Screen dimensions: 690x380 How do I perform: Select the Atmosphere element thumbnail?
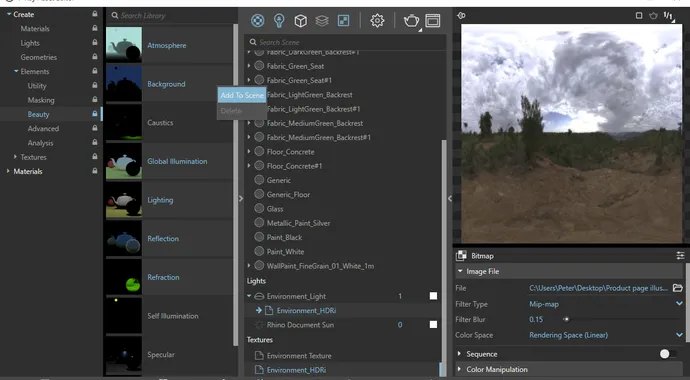point(124,44)
